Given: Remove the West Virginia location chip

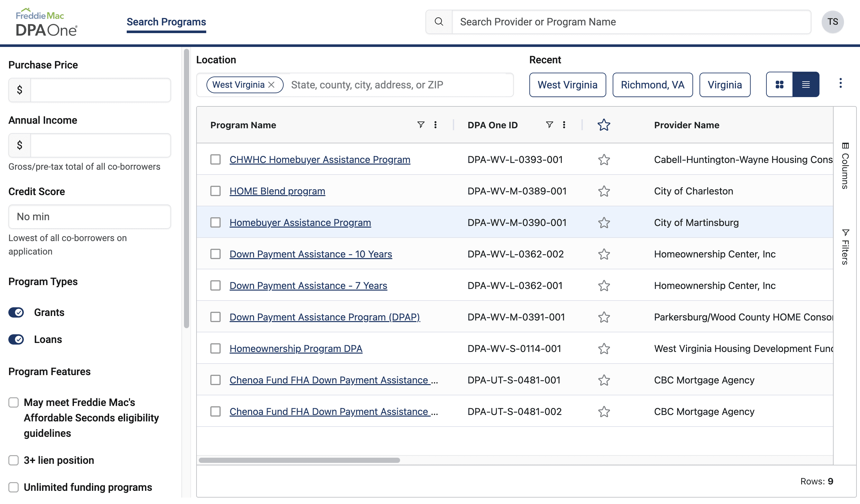Looking at the screenshot, I should pyautogui.click(x=272, y=85).
